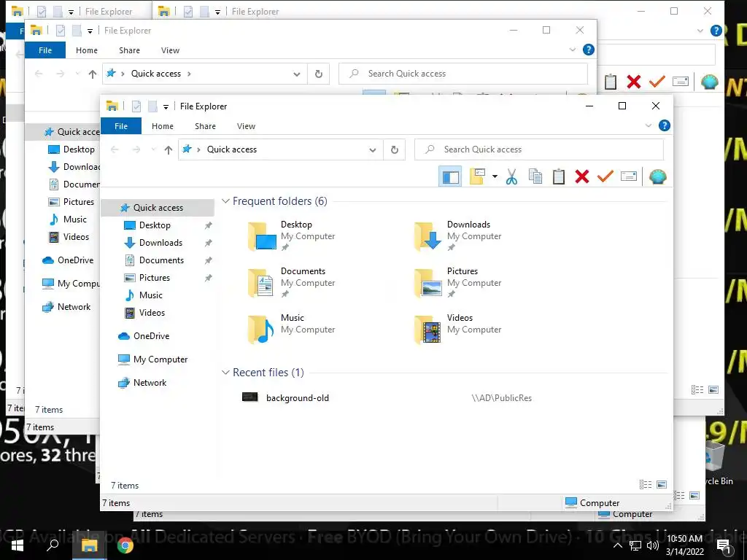The image size is (747, 560).
Task: Click Help icon in the middle window
Action: pyautogui.click(x=589, y=50)
